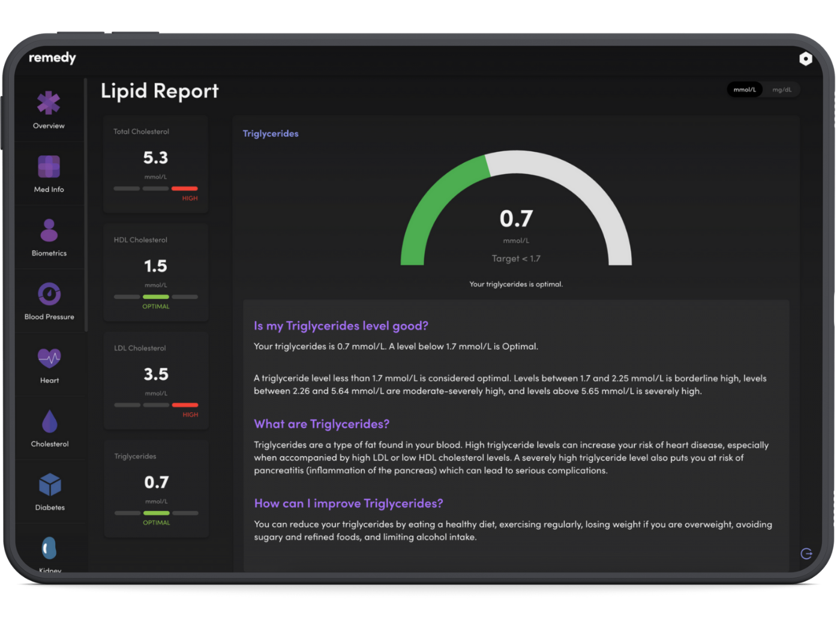The image size is (840, 630).
Task: Select the HDL Cholesterol card
Action: (x=155, y=272)
